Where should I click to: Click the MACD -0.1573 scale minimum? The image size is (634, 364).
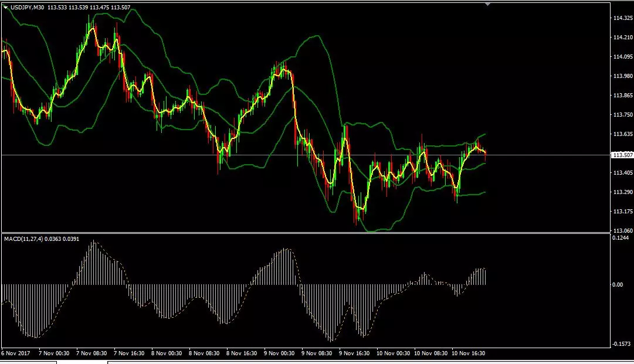622,344
